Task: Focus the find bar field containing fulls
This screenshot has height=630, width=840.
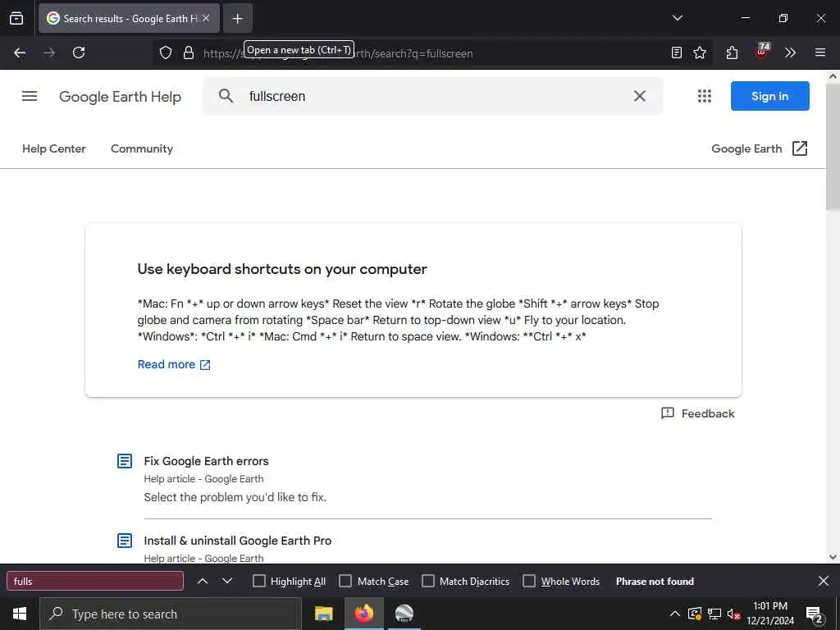Action: coord(95,582)
